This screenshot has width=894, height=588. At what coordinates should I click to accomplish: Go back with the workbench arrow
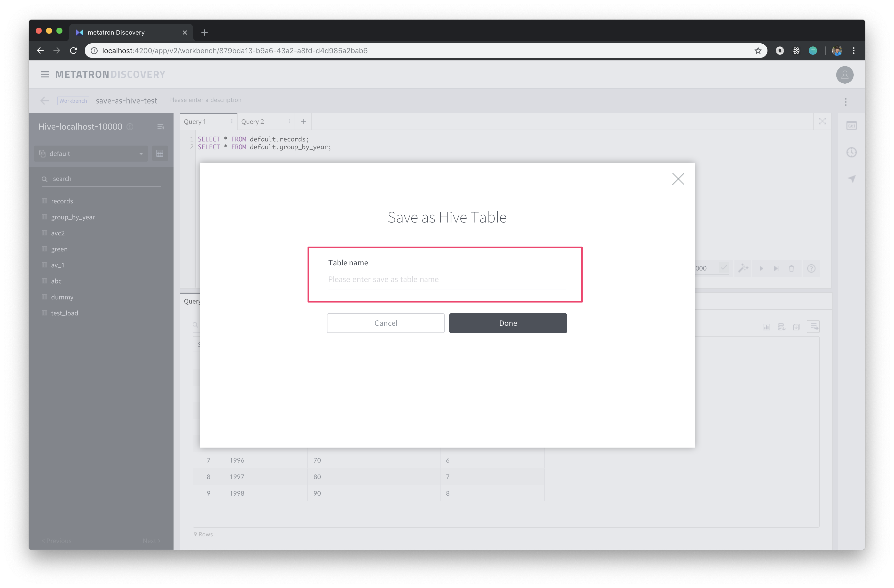click(x=45, y=101)
